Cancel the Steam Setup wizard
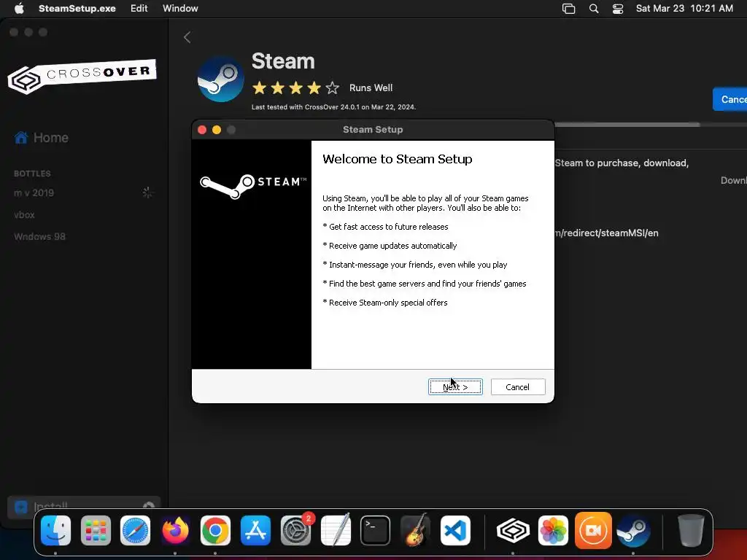This screenshot has width=747, height=560. pyautogui.click(x=518, y=386)
